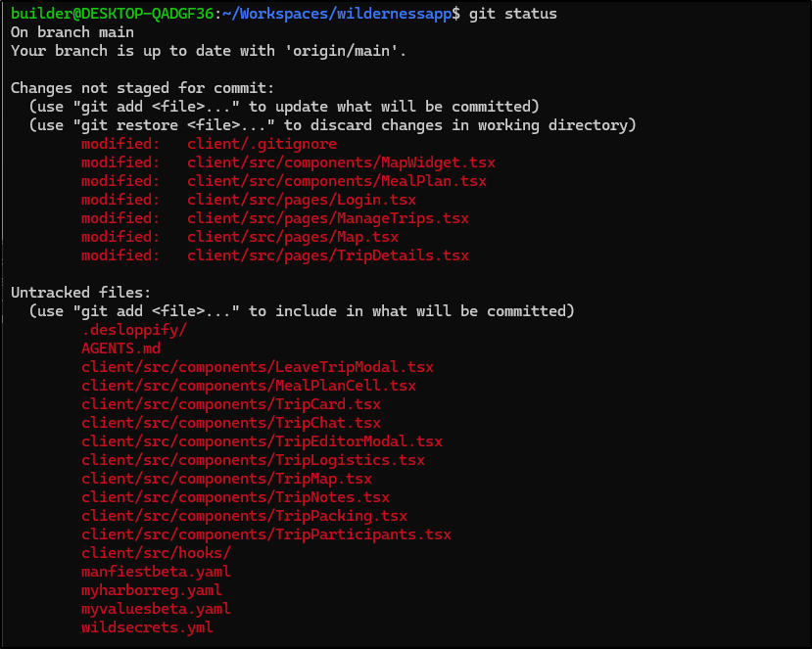Click the TripParticipants.tsx file path

pyautogui.click(x=266, y=534)
